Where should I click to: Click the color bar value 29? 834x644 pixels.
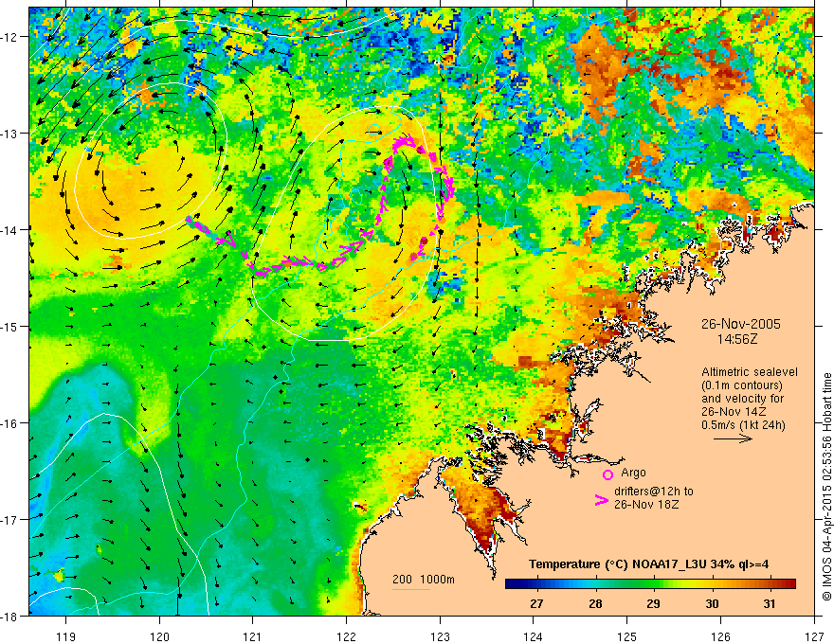(654, 604)
